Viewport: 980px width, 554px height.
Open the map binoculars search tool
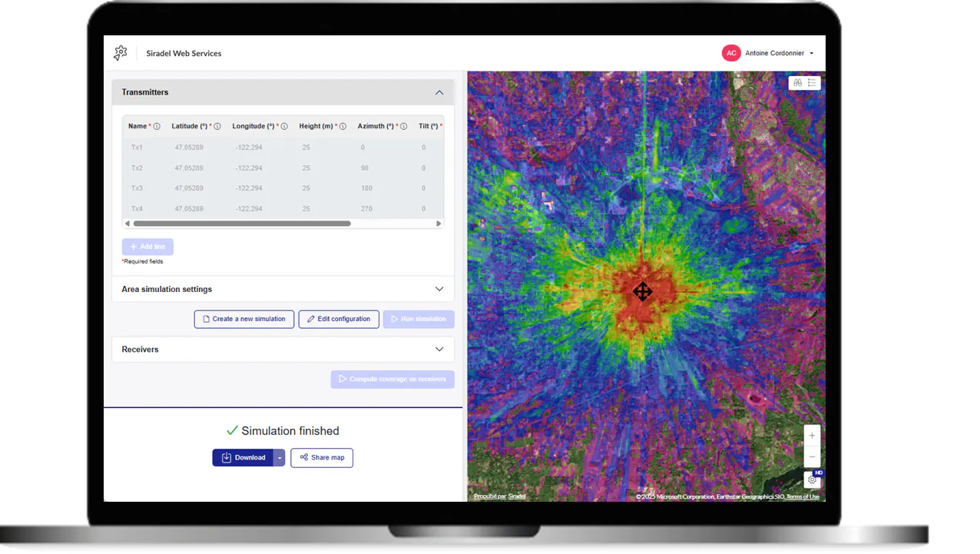pos(797,83)
